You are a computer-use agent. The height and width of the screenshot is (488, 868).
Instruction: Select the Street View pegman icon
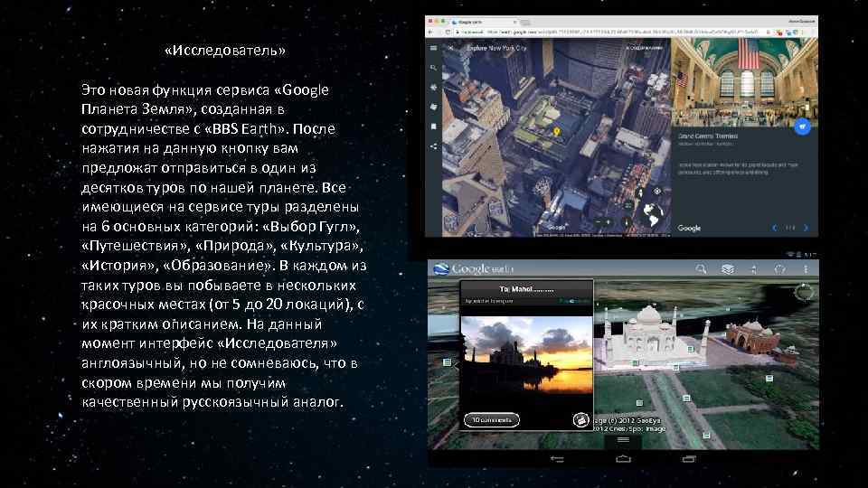pos(641,193)
